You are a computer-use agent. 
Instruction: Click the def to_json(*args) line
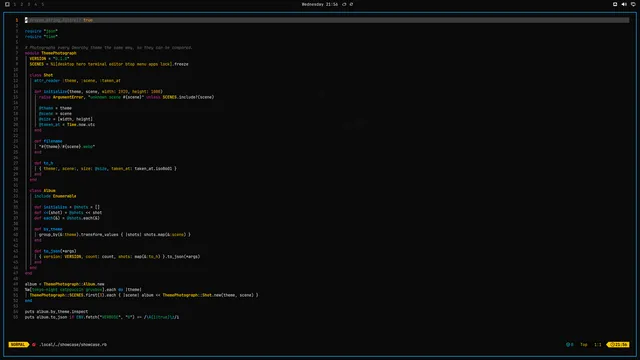[x=55, y=251]
